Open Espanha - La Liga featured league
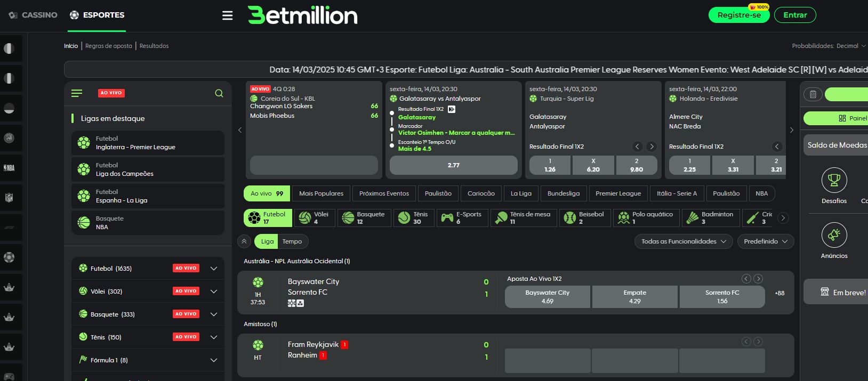 pos(148,196)
